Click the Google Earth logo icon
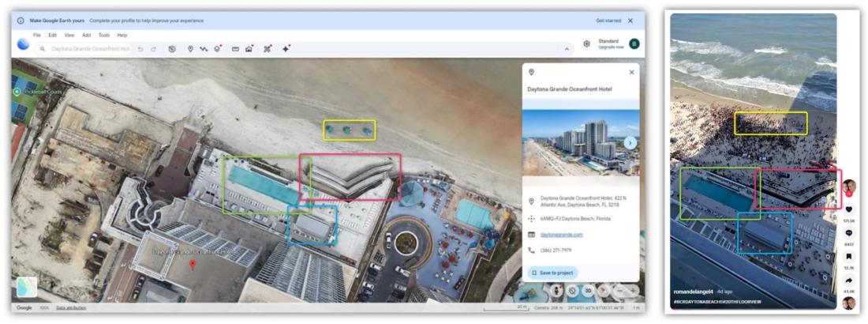This screenshot has height=324, width=868. tap(23, 47)
